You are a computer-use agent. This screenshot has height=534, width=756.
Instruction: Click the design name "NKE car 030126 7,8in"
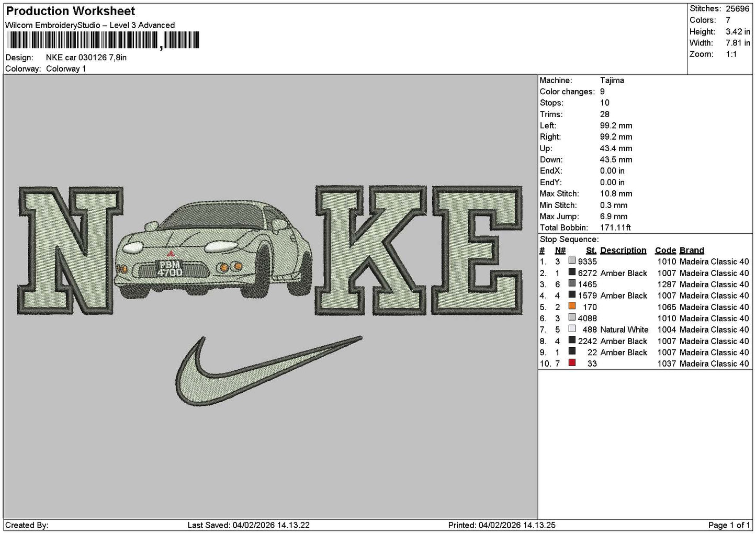pos(86,58)
